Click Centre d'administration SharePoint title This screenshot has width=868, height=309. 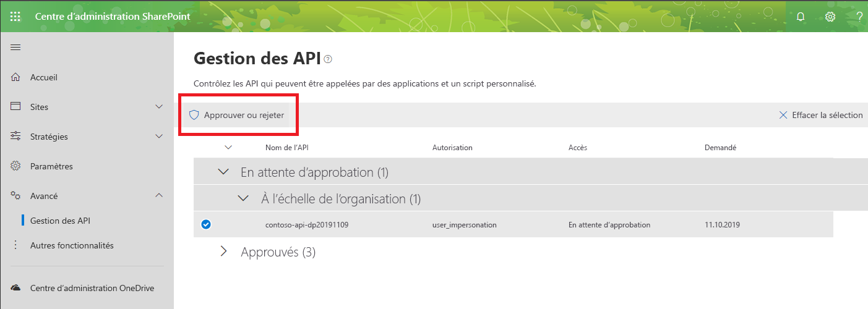coord(112,17)
